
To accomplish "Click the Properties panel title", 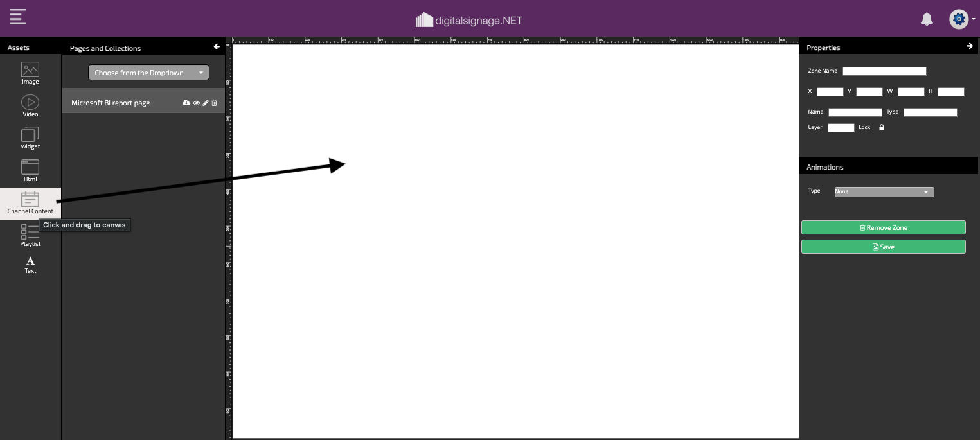I will coord(823,48).
